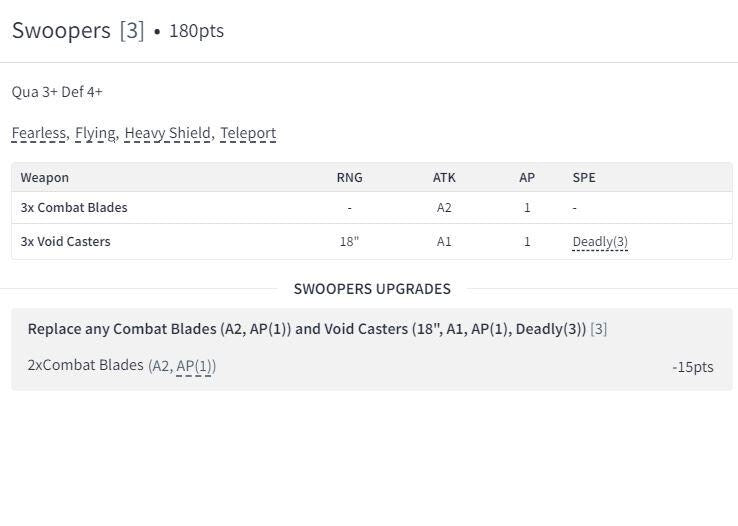This screenshot has width=738, height=526.
Task: Click the Teleport special rule
Action: pyautogui.click(x=248, y=133)
